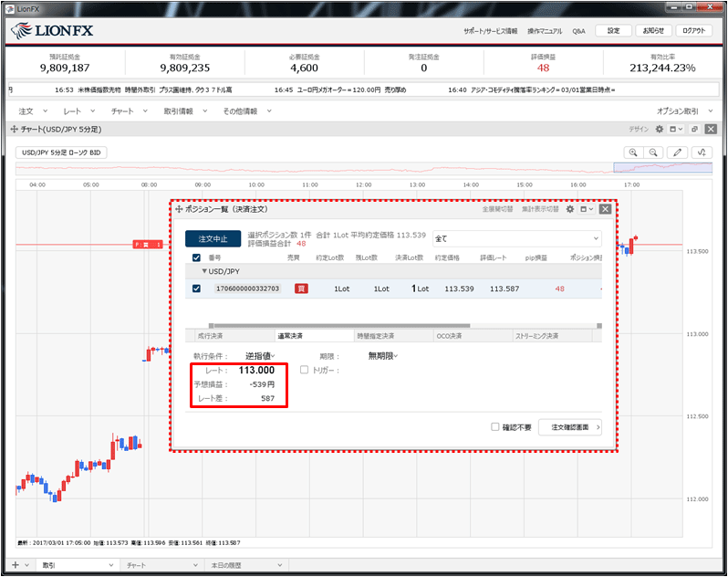The height and width of the screenshot is (577, 728).
Task: Click the move handle of the position list panel
Action: (179, 209)
